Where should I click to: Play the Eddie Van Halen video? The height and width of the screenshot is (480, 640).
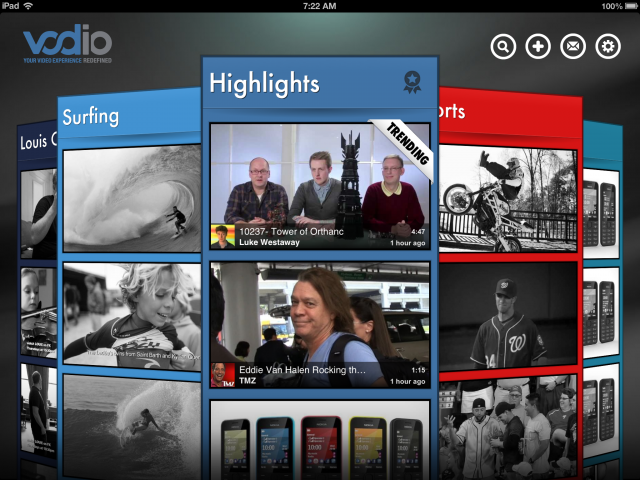click(320, 324)
